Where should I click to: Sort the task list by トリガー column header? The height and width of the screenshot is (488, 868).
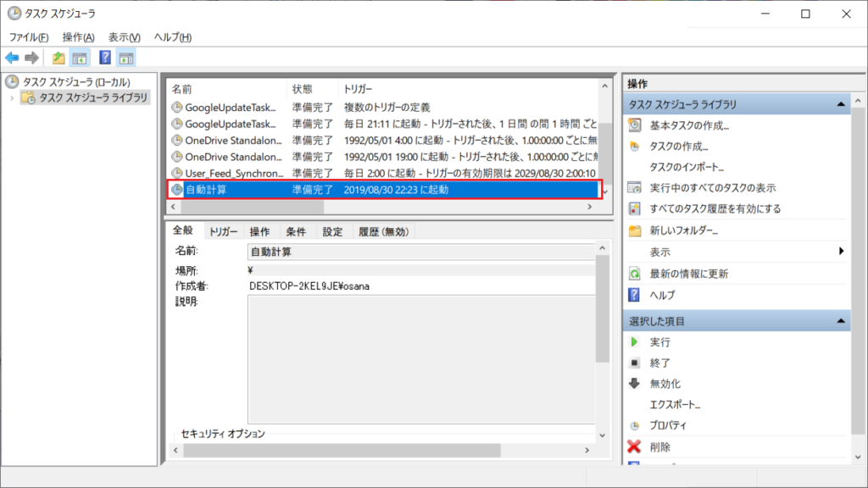coord(468,89)
